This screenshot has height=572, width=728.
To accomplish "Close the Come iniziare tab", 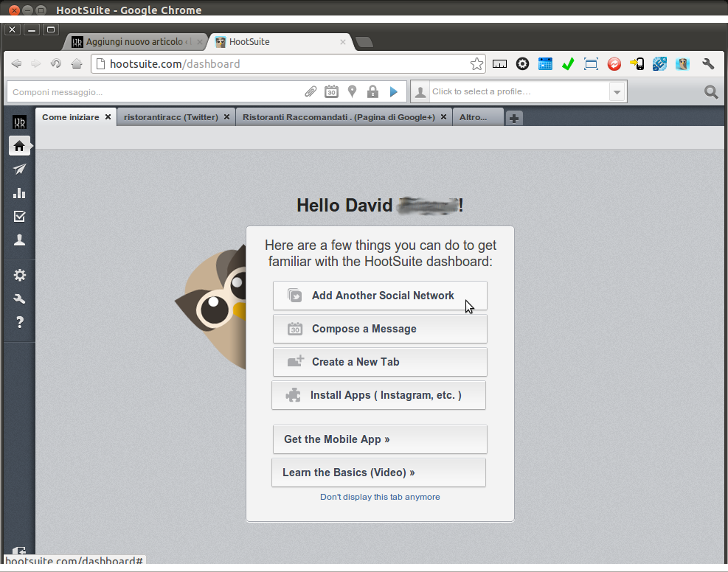I will click(x=108, y=117).
